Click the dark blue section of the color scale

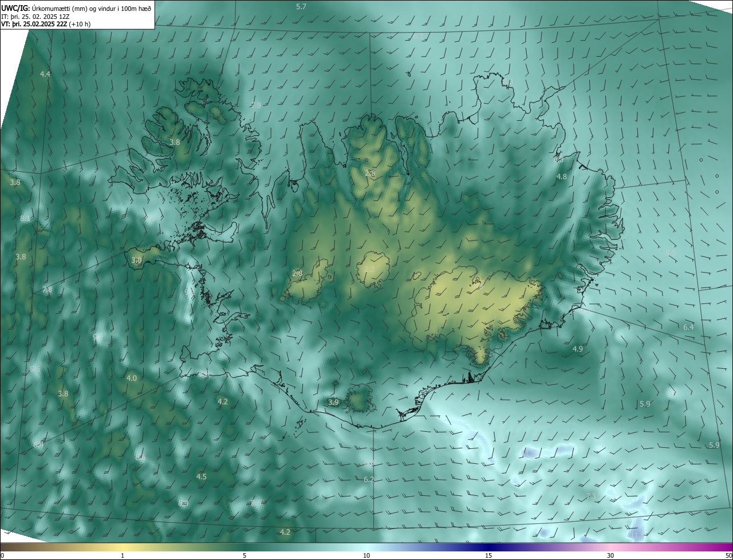[488, 547]
